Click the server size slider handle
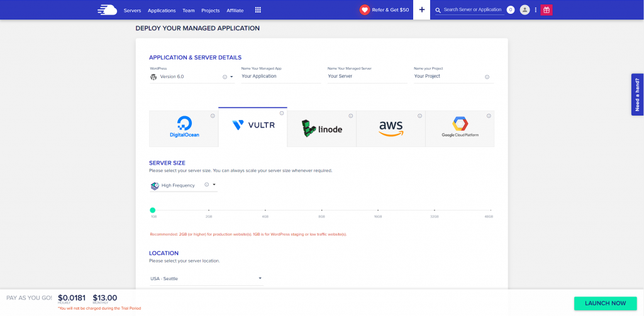This screenshot has height=316, width=644. (152, 210)
